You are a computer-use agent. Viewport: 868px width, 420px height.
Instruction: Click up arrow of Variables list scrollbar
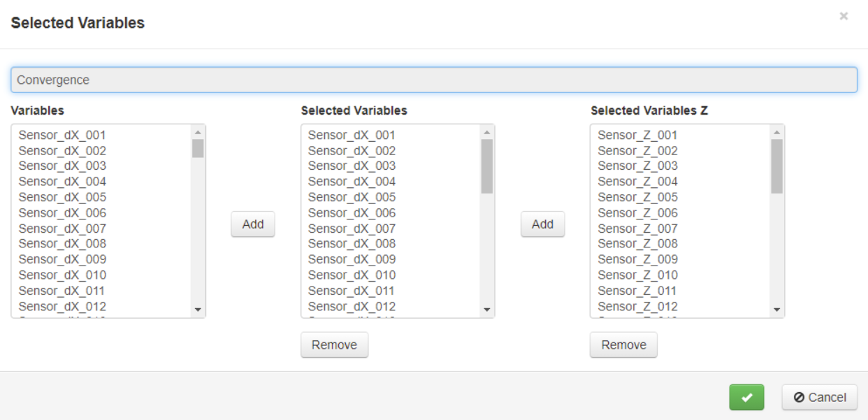click(198, 132)
